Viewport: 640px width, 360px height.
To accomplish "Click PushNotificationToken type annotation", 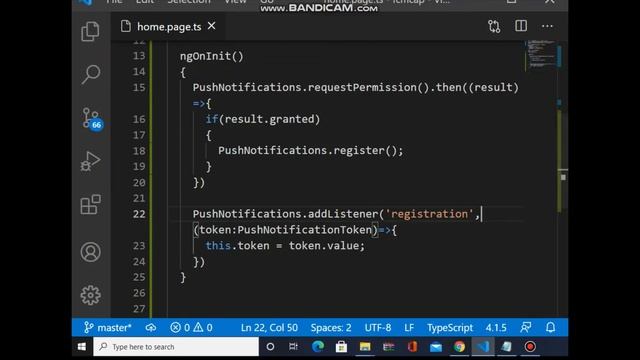I will [304, 230].
